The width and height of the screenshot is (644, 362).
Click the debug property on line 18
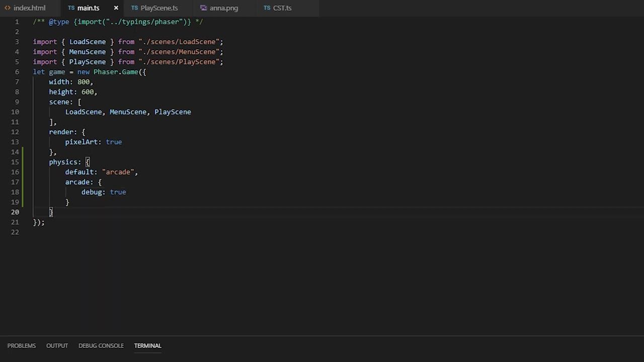pyautogui.click(x=92, y=192)
